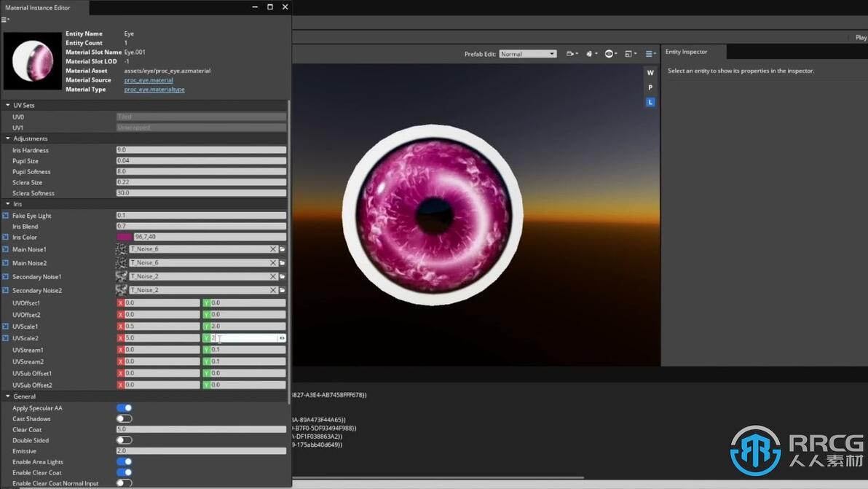Click the override icon beside Main Noise2
868x489 pixels.
click(x=6, y=263)
